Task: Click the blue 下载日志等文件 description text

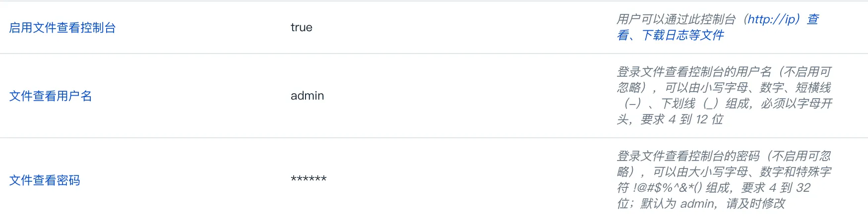Action: (683, 35)
